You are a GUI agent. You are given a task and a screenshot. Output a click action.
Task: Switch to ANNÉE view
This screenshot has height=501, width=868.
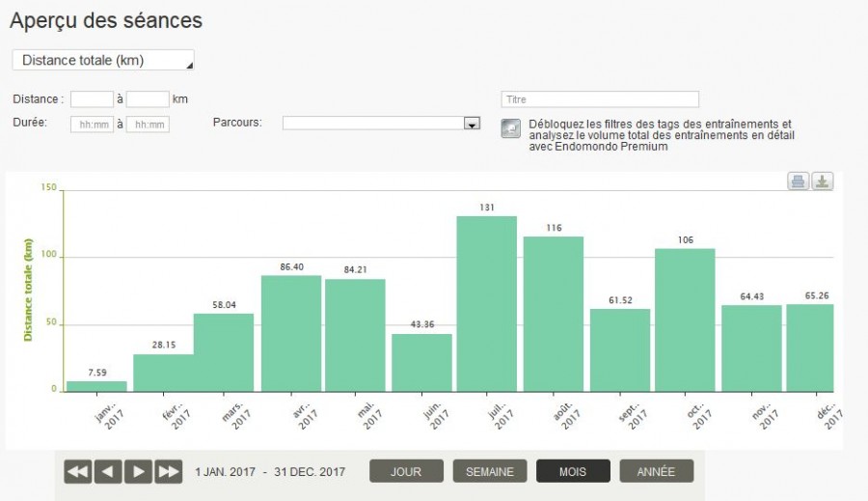point(656,471)
